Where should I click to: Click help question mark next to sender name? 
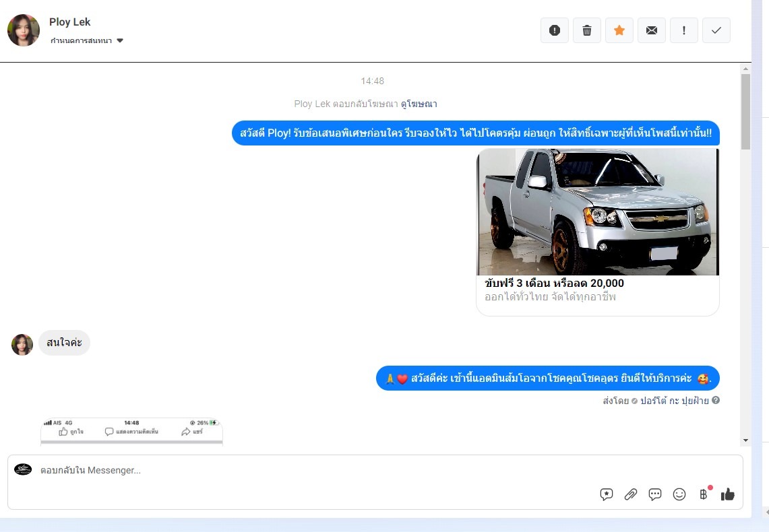[716, 400]
